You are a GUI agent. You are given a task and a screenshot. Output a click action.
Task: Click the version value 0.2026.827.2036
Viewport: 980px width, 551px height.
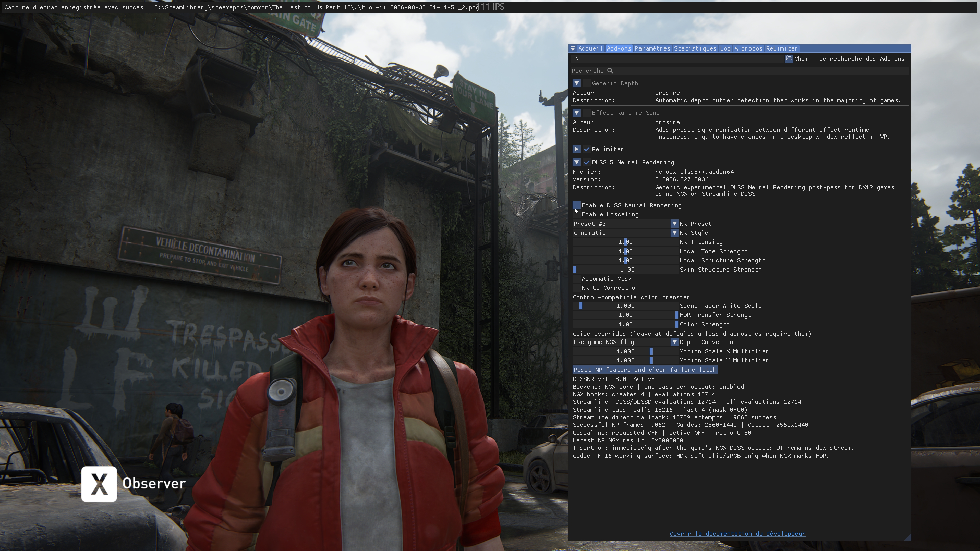(681, 179)
